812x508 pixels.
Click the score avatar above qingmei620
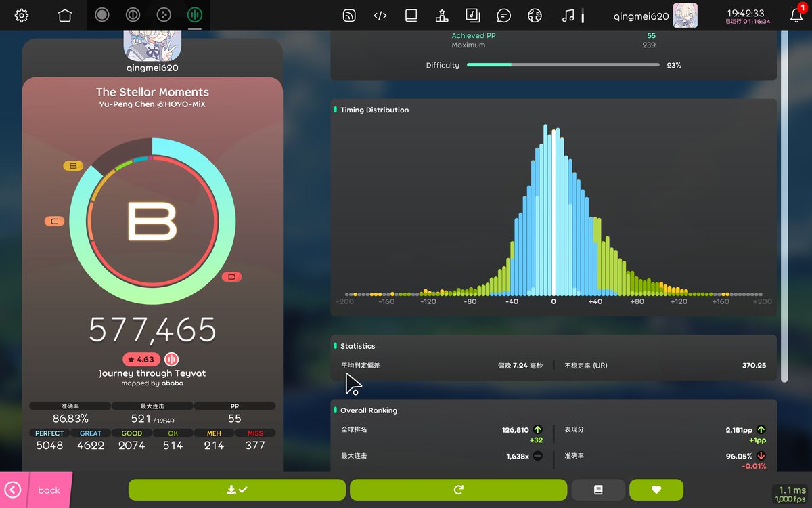point(152,45)
